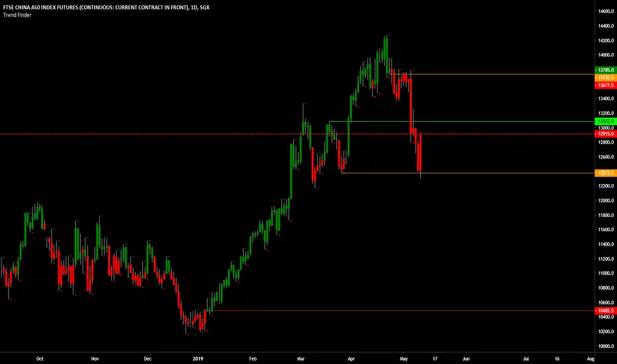Select the orange horizontal line at 12372.5
The height and width of the screenshot is (364, 617).
click(468, 173)
